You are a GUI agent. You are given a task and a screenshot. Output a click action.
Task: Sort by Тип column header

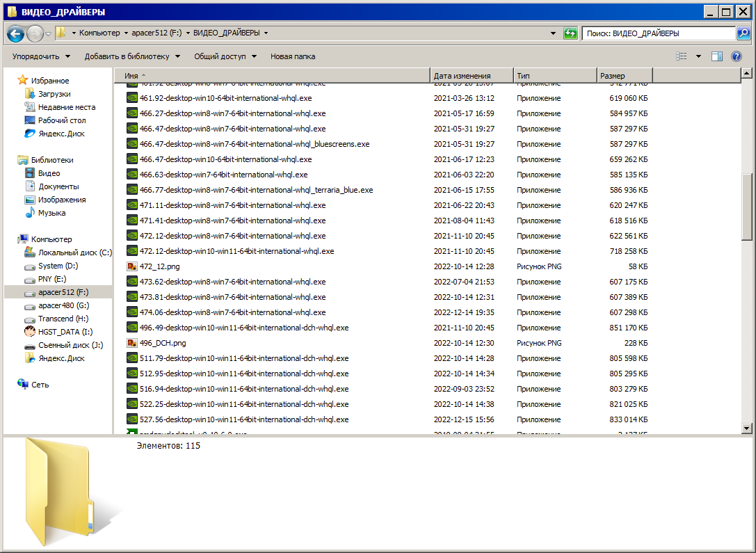pyautogui.click(x=555, y=76)
